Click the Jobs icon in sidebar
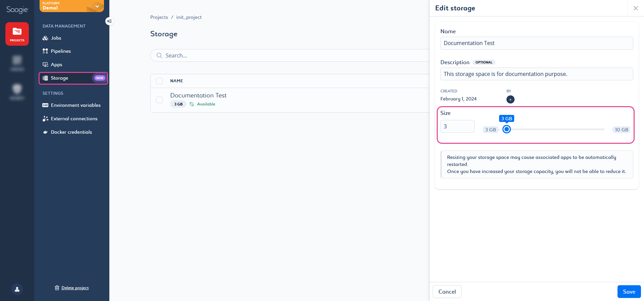The width and height of the screenshot is (644, 301). [x=45, y=38]
